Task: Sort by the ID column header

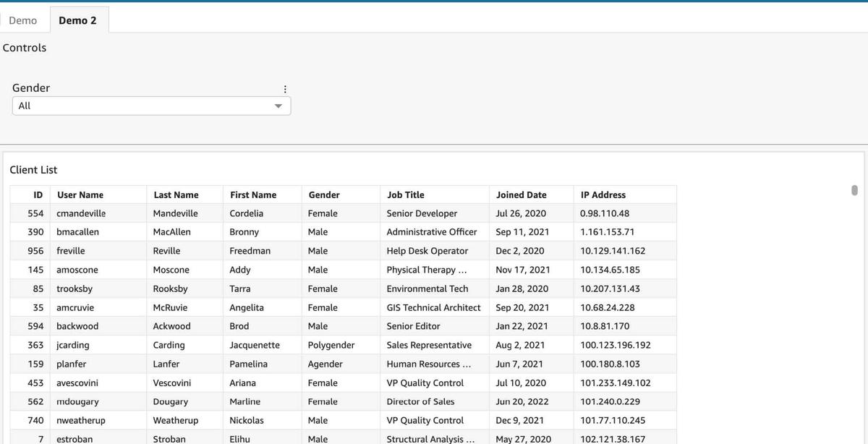Action: pos(38,195)
